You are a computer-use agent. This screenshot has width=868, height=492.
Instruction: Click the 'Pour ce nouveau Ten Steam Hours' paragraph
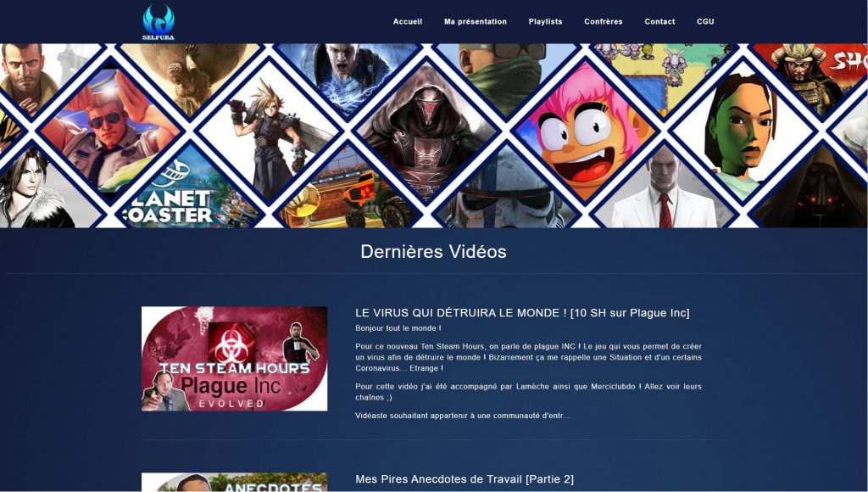pyautogui.click(x=528, y=357)
